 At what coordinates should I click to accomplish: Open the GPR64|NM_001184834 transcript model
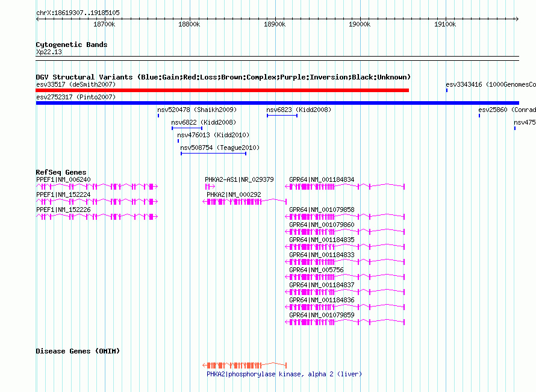tap(345, 186)
